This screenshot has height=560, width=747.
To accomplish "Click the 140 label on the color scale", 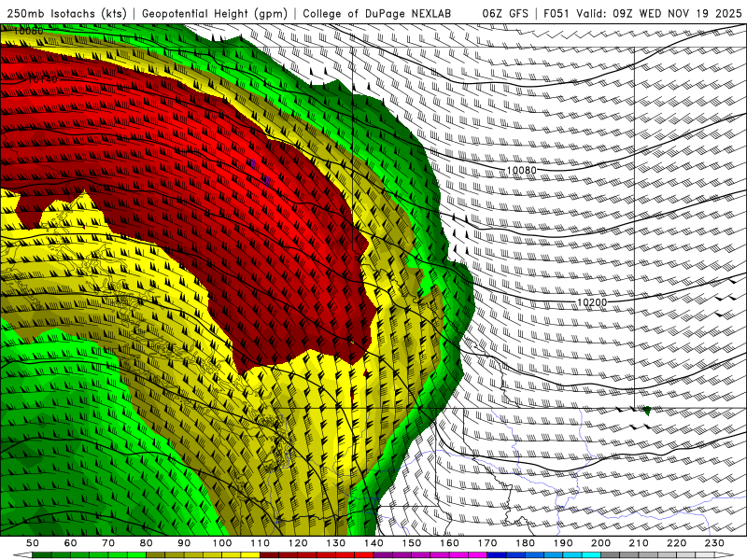I will pos(373,543).
